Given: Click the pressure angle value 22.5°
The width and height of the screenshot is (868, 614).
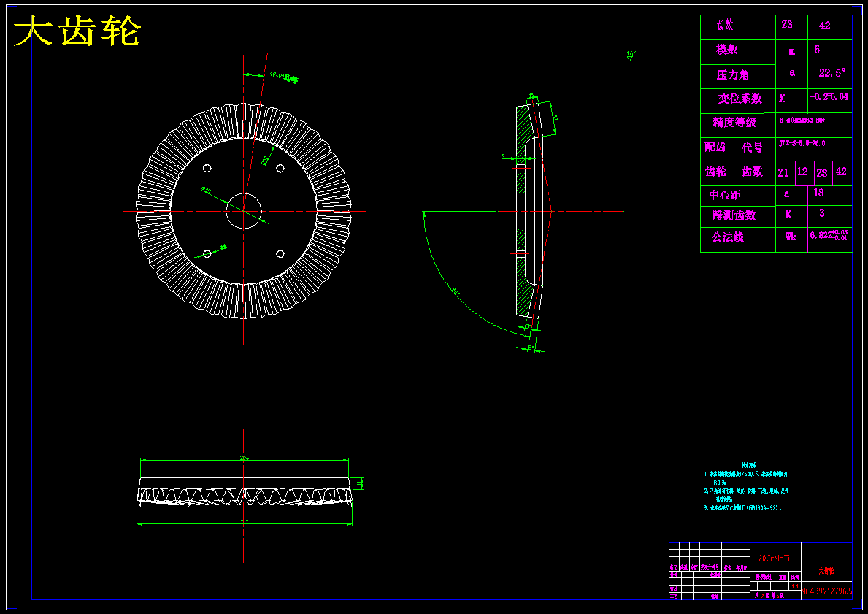Looking at the screenshot, I should pos(832,72).
